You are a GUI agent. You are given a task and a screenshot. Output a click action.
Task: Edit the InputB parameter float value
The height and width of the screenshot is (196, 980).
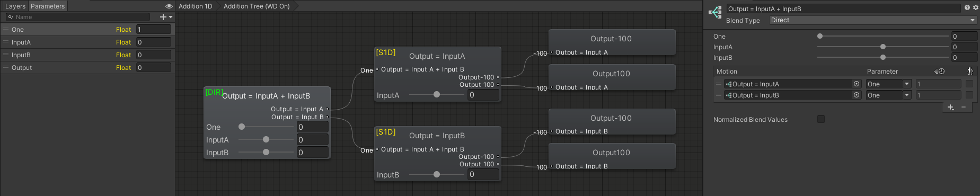pyautogui.click(x=154, y=55)
